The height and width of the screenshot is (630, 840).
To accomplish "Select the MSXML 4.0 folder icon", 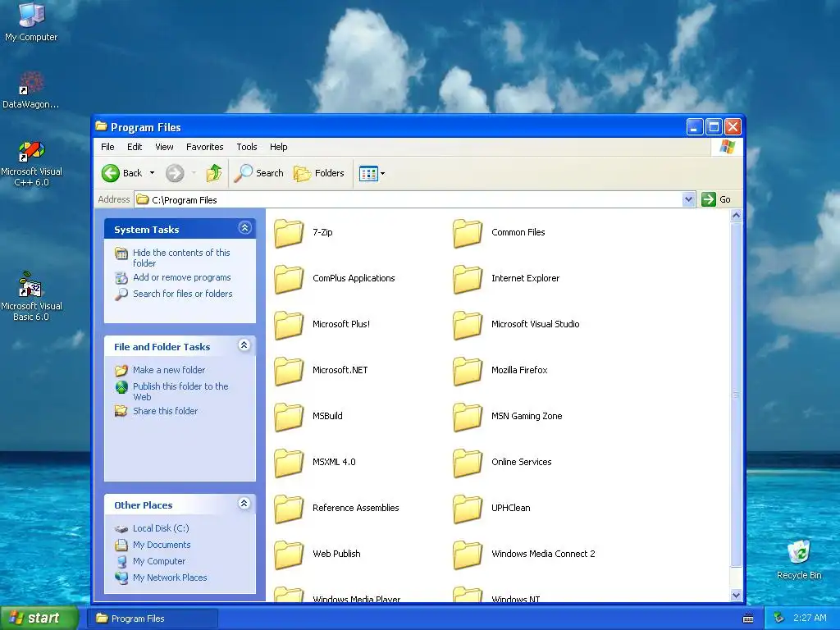I will (x=289, y=463).
